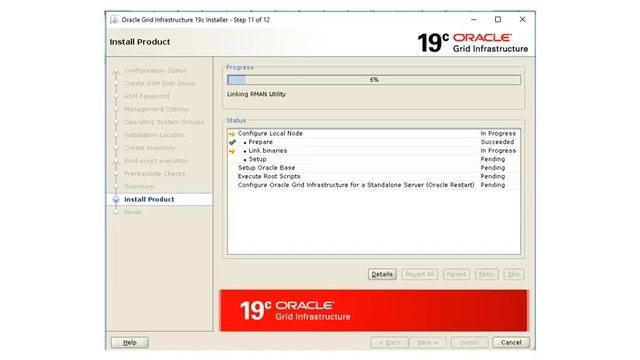Screen dimensions: 640x360
Task: Click the Revert button
Action: pos(456,275)
